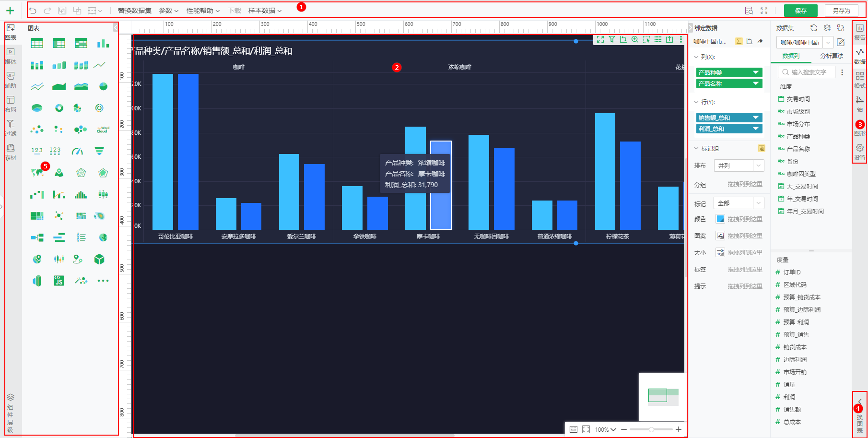
Task: Click the zoom-in magnifier icon above the chart
Action: click(x=634, y=40)
